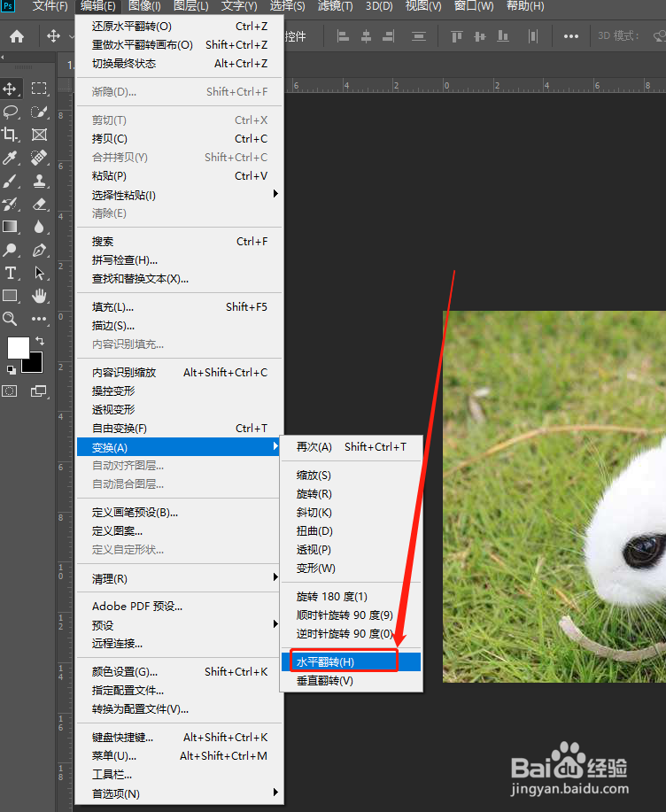
Task: Select the Eraser tool
Action: [39, 204]
